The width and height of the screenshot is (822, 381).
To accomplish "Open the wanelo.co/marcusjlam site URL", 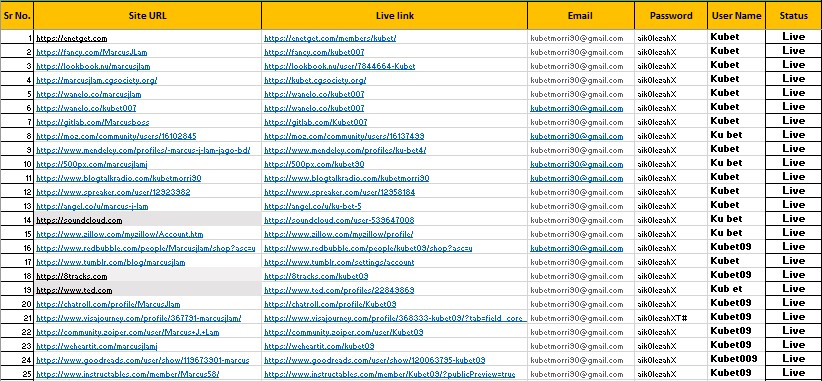I will pyautogui.click(x=89, y=94).
